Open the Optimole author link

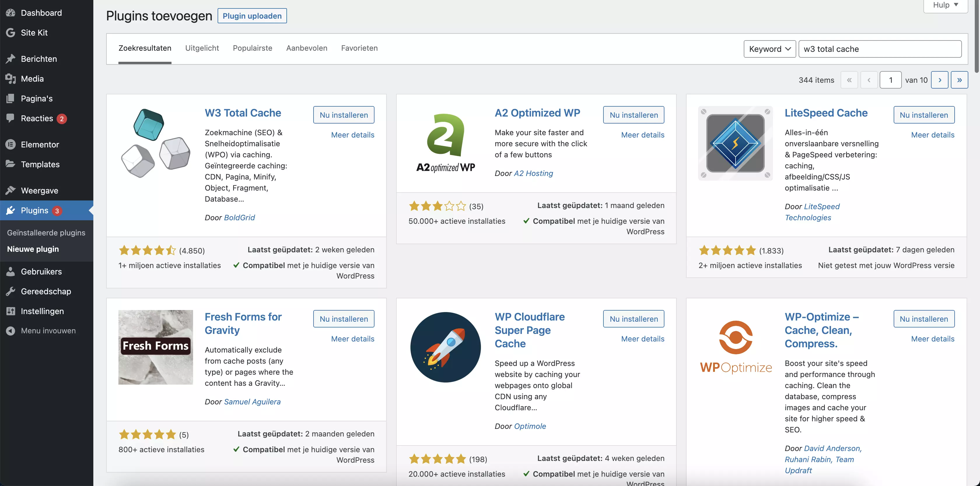click(x=530, y=426)
